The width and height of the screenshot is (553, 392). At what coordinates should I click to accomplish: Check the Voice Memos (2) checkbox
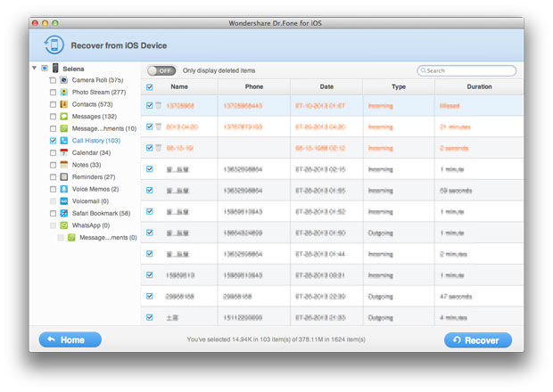53,189
